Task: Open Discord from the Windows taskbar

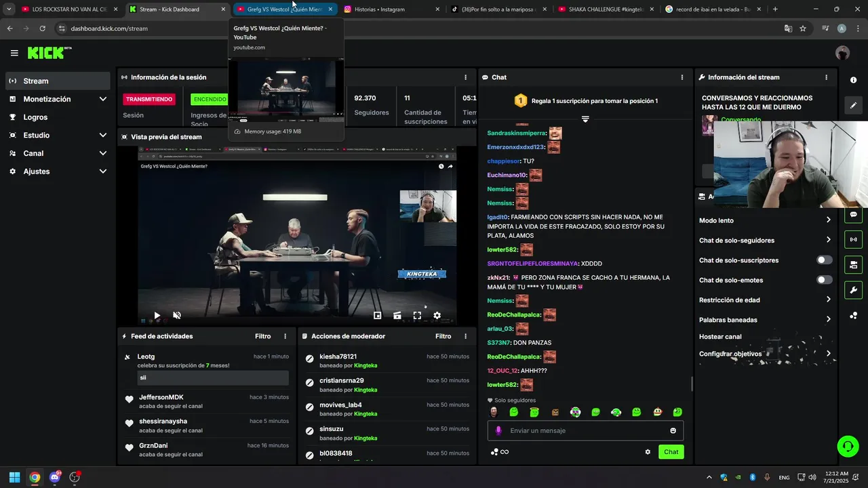Action: (55, 477)
